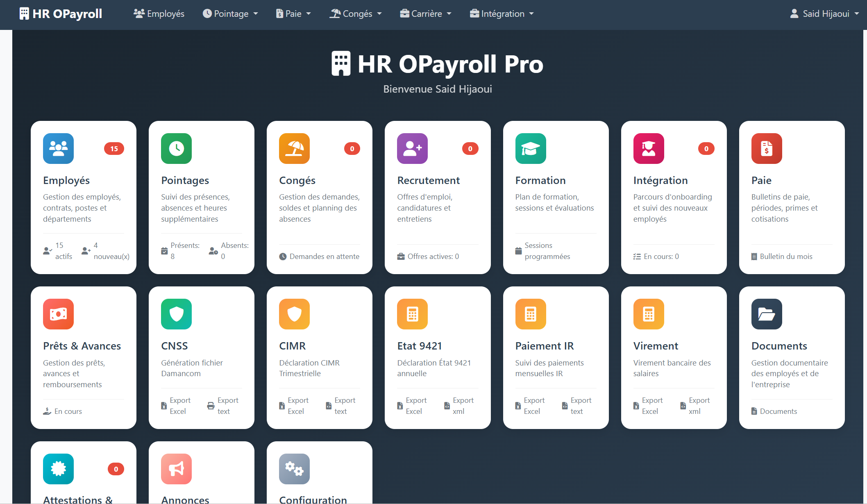867x504 pixels.
Task: Click the red 15 badge on Employés
Action: point(114,149)
